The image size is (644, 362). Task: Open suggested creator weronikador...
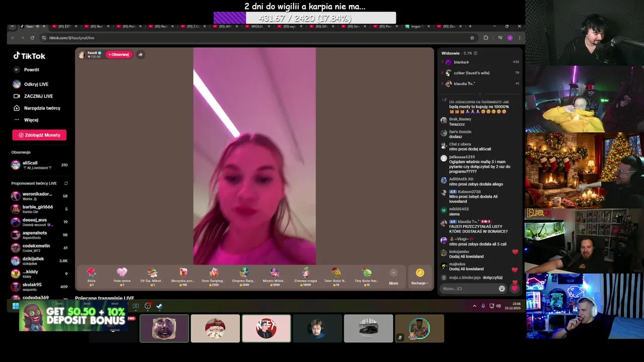[x=39, y=196]
